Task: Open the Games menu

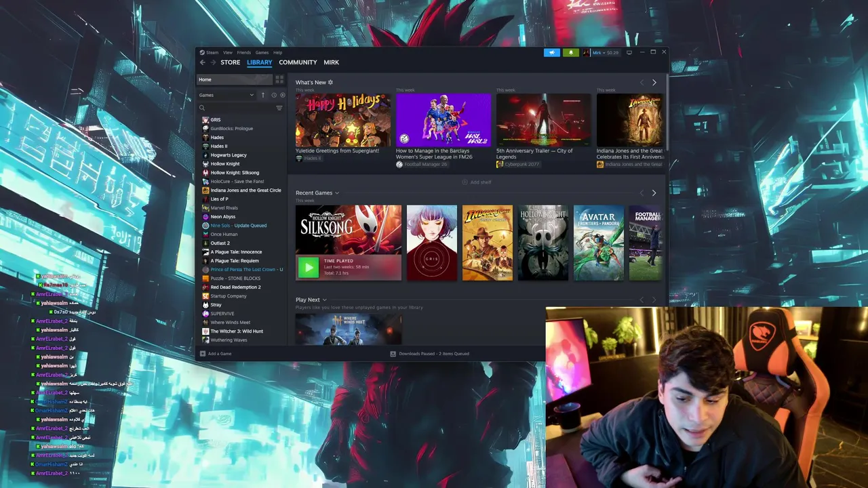Action: click(x=262, y=52)
